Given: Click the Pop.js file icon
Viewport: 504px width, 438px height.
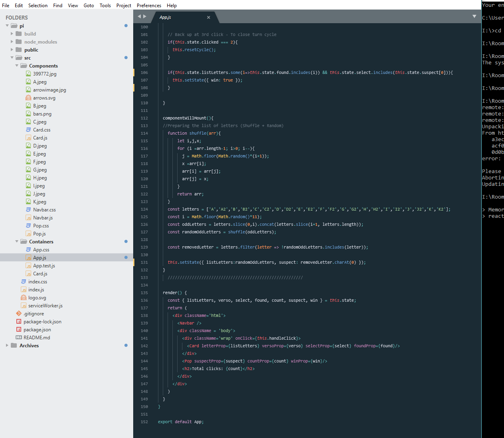Looking at the screenshot, I should (x=28, y=234).
